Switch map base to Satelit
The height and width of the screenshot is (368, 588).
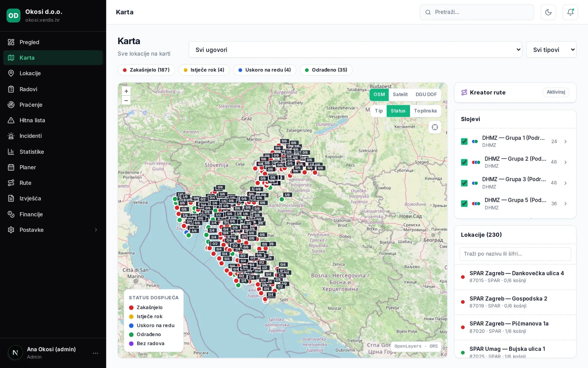(400, 94)
